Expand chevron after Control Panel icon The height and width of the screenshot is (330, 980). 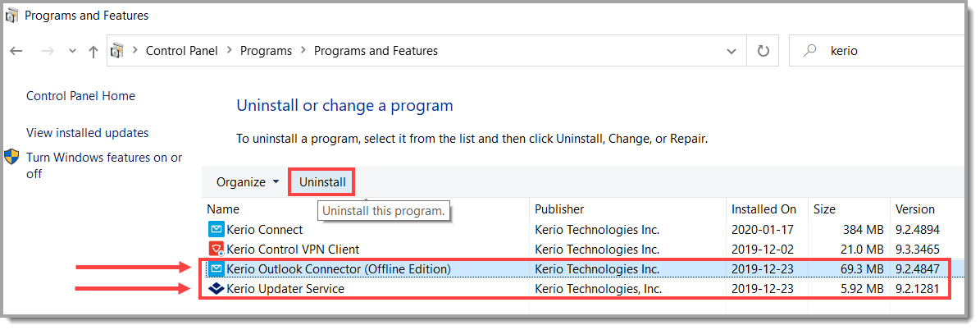point(134,51)
